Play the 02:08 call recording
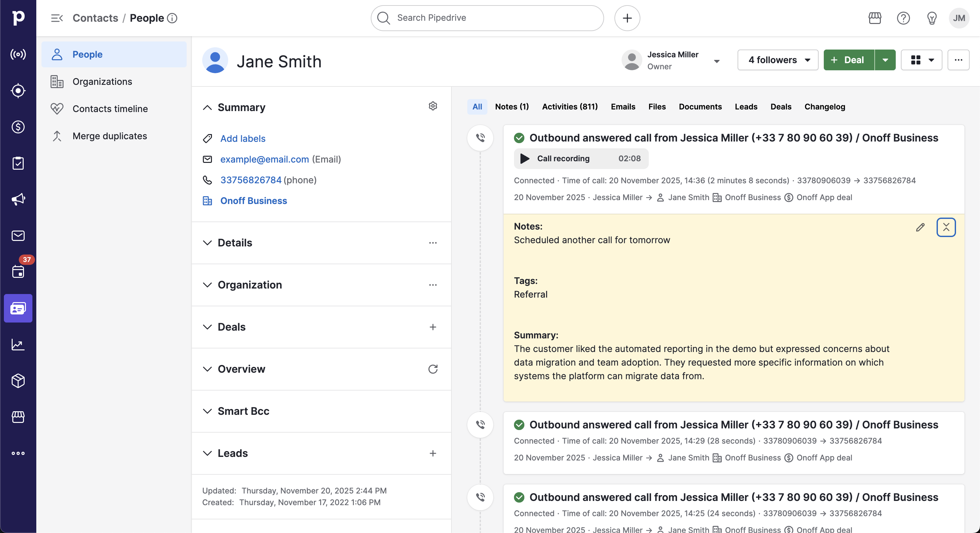Image resolution: width=980 pixels, height=533 pixels. (x=524, y=159)
